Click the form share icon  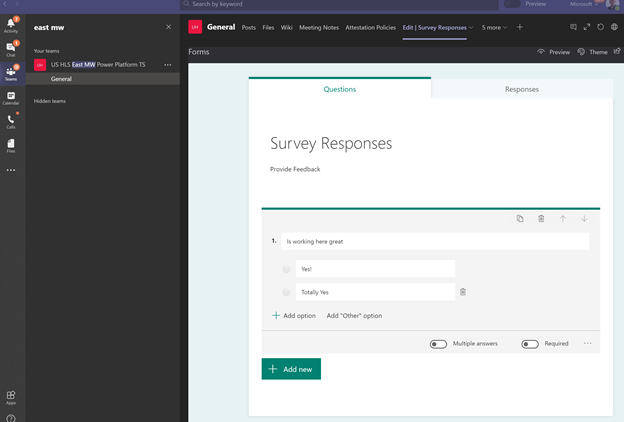click(x=617, y=51)
